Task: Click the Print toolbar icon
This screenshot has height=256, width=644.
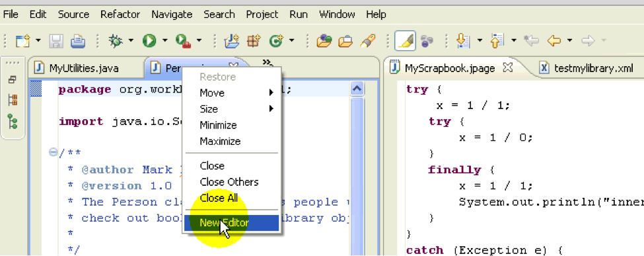Action: pos(78,40)
